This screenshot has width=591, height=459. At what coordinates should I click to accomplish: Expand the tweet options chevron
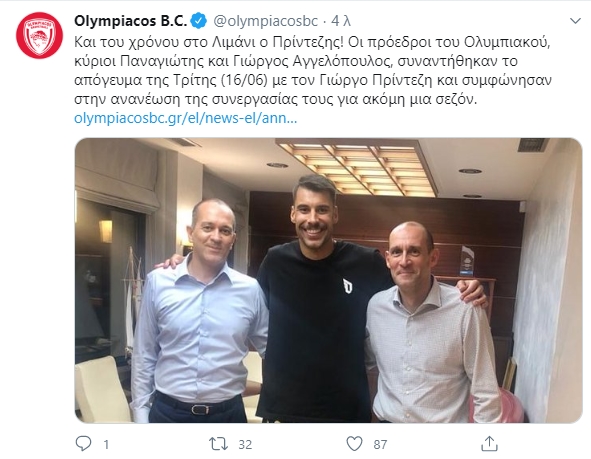point(575,21)
